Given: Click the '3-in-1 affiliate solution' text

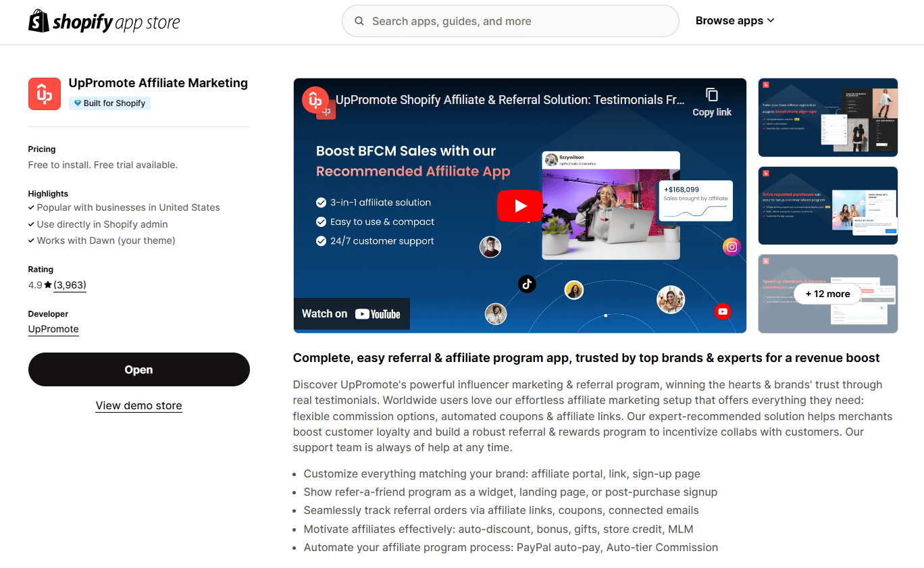Looking at the screenshot, I should tap(380, 203).
